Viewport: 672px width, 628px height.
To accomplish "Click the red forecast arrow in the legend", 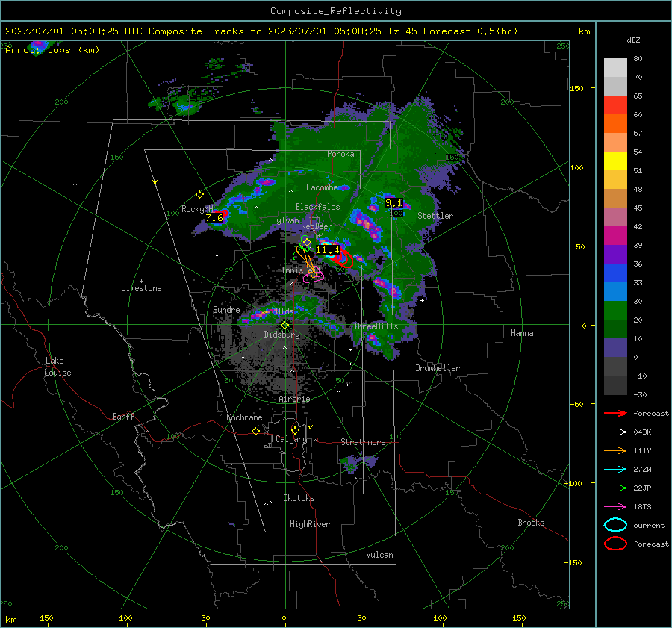I will point(615,413).
